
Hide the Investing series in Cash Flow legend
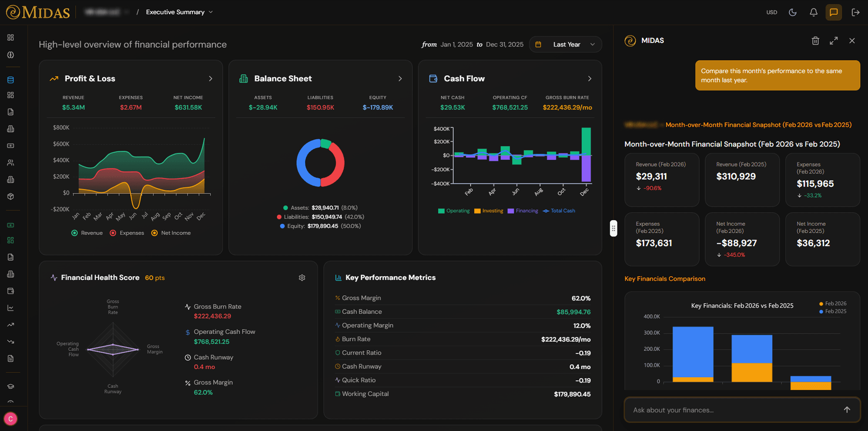coord(489,210)
